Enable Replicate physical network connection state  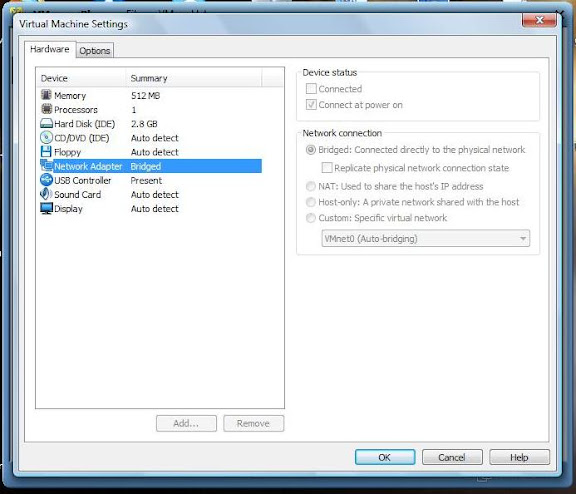point(327,168)
